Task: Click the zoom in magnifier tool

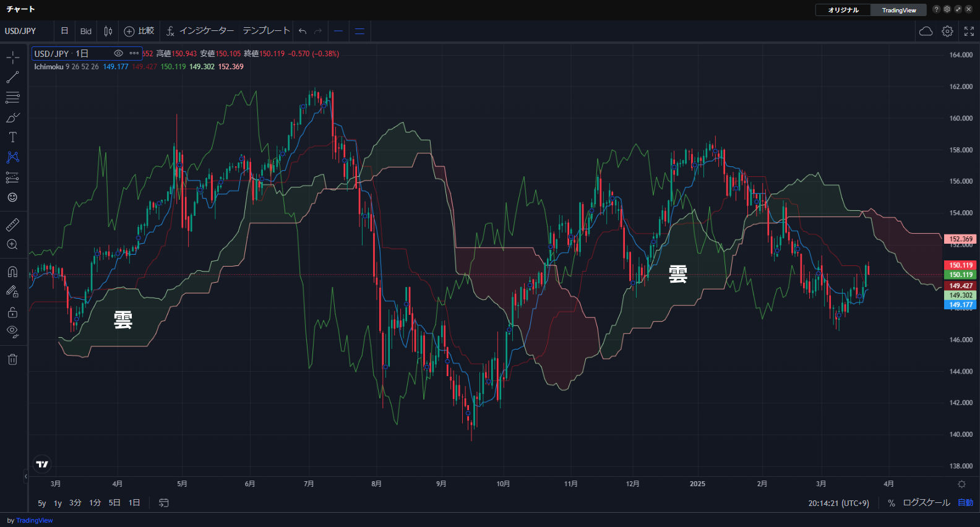Action: 12,244
